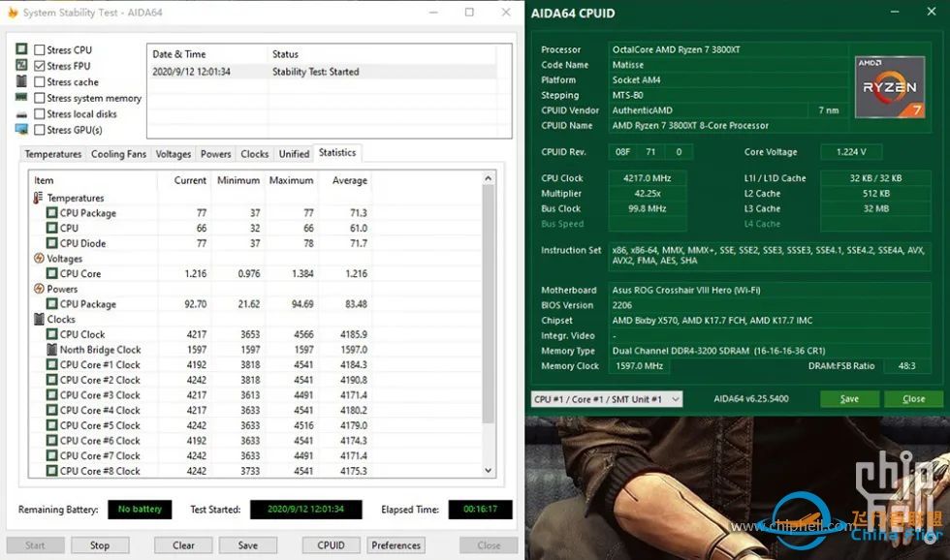
Task: Open the Powers tab
Action: [x=215, y=154]
